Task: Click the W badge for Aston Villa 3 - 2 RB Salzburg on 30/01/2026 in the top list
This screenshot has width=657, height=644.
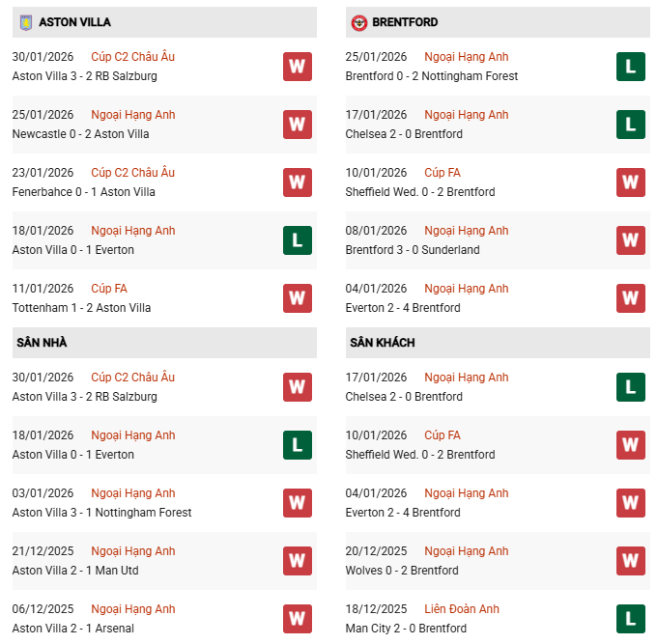Action: pyautogui.click(x=297, y=67)
